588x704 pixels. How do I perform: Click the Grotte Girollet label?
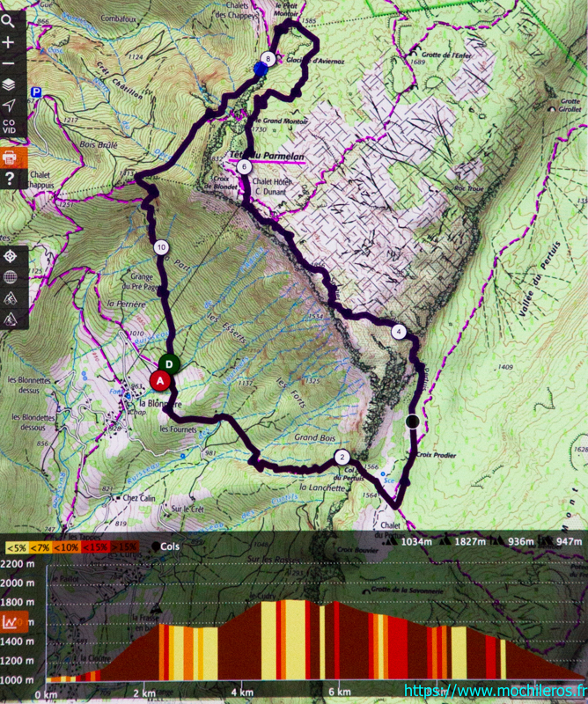coord(570,105)
